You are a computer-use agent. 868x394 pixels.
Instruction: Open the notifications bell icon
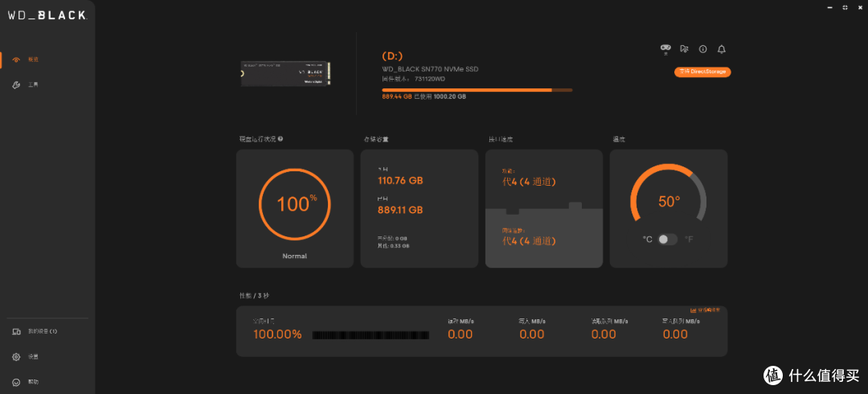[721, 49]
